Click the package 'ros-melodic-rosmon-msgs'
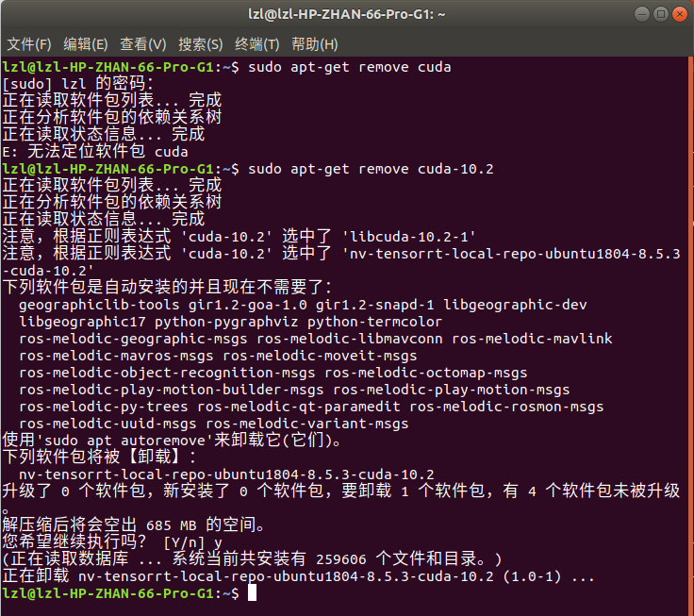Screen dimensions: 694x616 [x=506, y=407]
